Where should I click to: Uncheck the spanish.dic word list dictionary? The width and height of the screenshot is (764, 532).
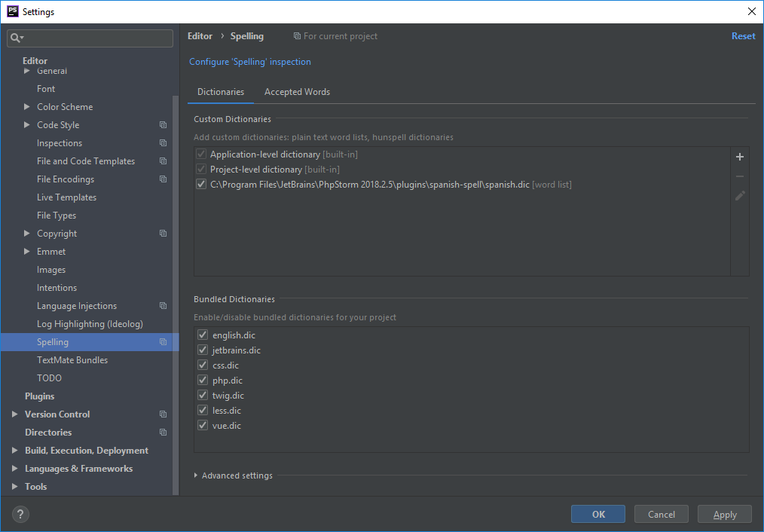coord(201,185)
